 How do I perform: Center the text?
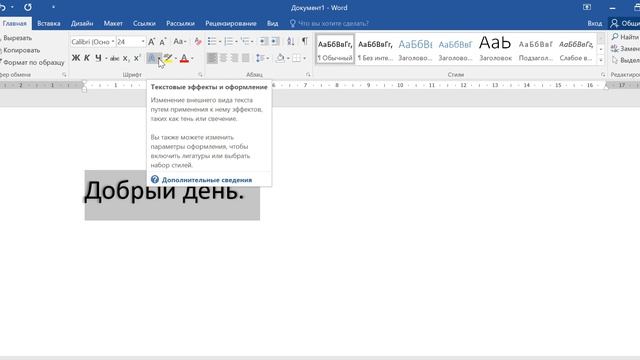[x=223, y=58]
